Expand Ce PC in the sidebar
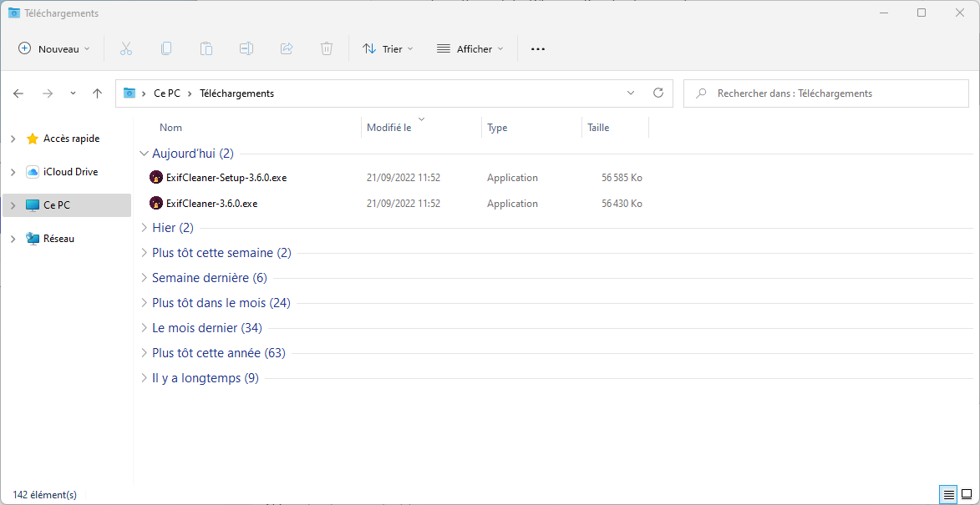This screenshot has width=980, height=505. click(13, 205)
